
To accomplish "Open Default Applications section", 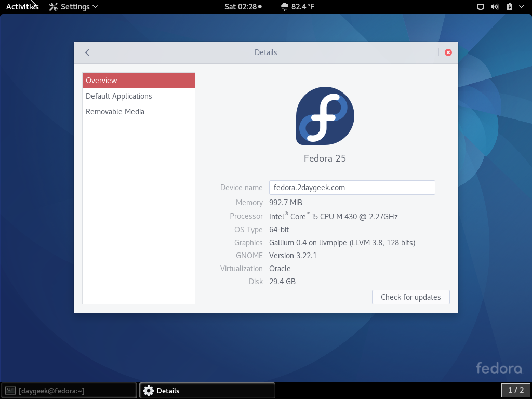I will 138,96.
